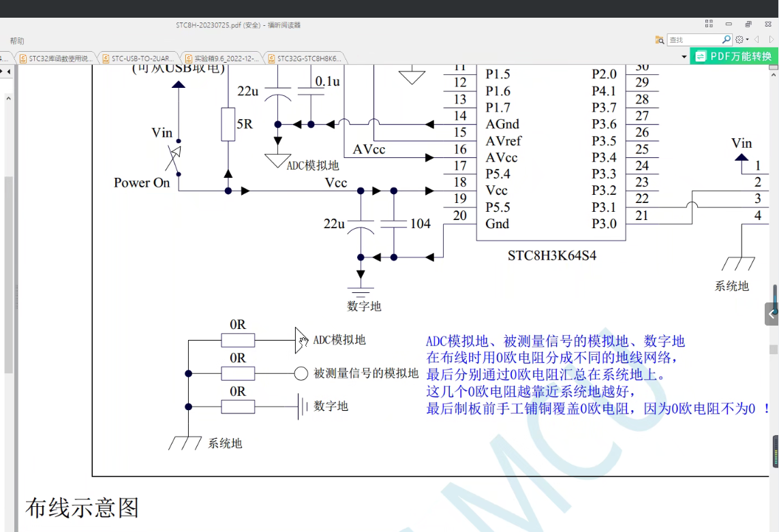The image size is (779, 532).
Task: Click the 系统地 label at bottom left
Action: (x=225, y=443)
